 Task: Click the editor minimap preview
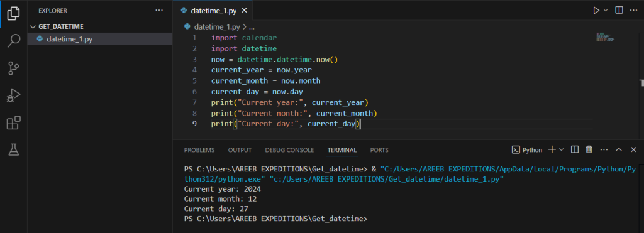tap(605, 38)
